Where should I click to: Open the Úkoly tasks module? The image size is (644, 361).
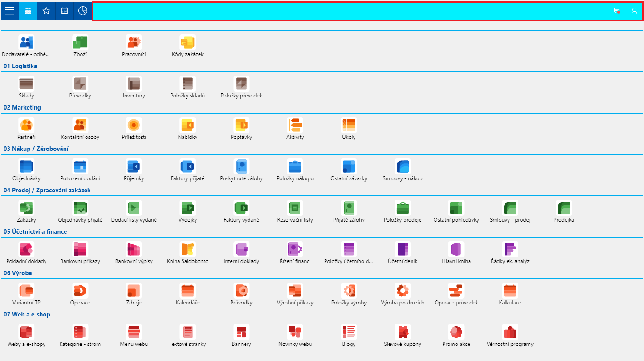[349, 125]
